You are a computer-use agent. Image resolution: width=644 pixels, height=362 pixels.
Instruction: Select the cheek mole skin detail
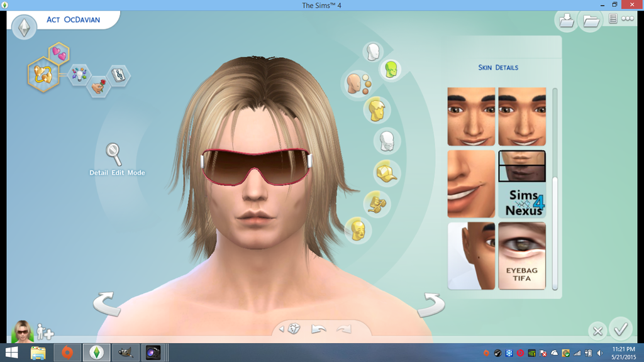coord(471,256)
